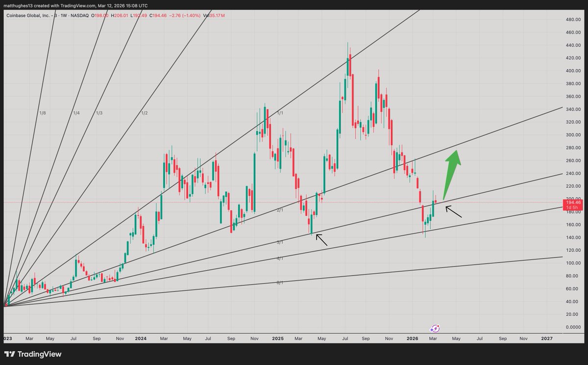Image resolution: width=588 pixels, height=365 pixels.
Task: Select the 1/3 Gann fan label
Action: click(99, 113)
